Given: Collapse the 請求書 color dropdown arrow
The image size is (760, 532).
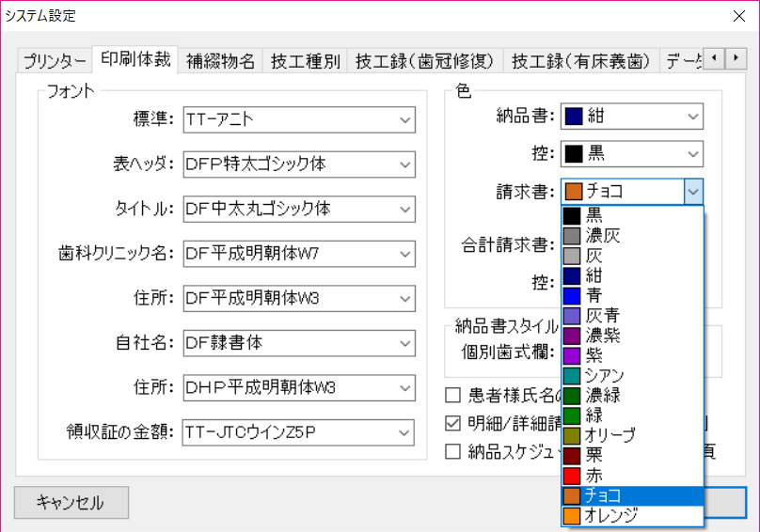Looking at the screenshot, I should [693, 192].
